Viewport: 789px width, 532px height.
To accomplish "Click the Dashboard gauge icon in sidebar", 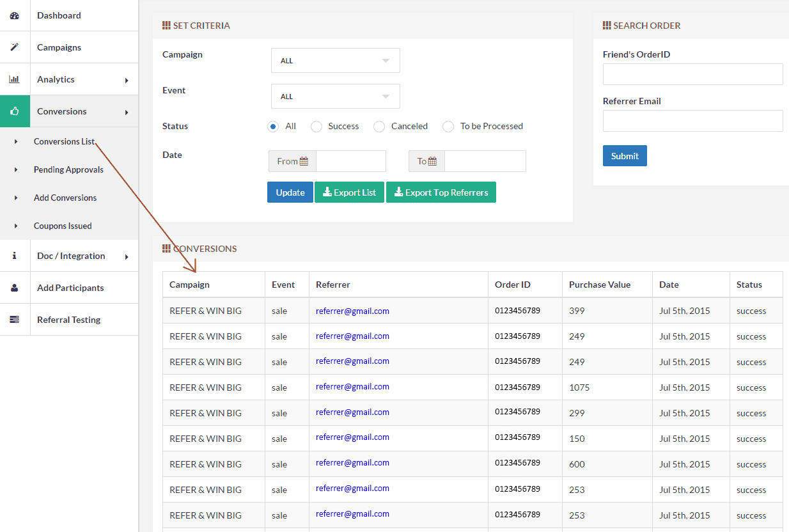I will [x=15, y=15].
